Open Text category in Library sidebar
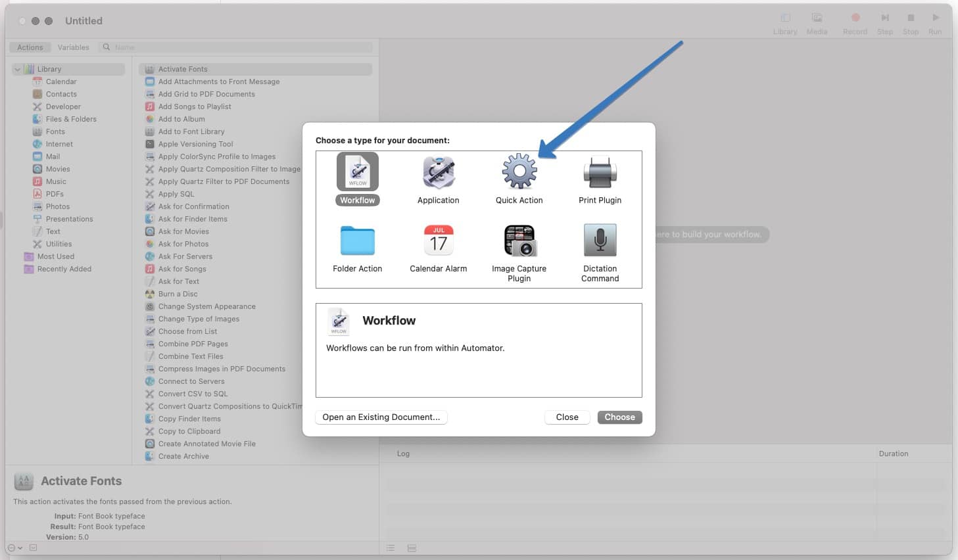Image resolution: width=958 pixels, height=560 pixels. tap(53, 231)
